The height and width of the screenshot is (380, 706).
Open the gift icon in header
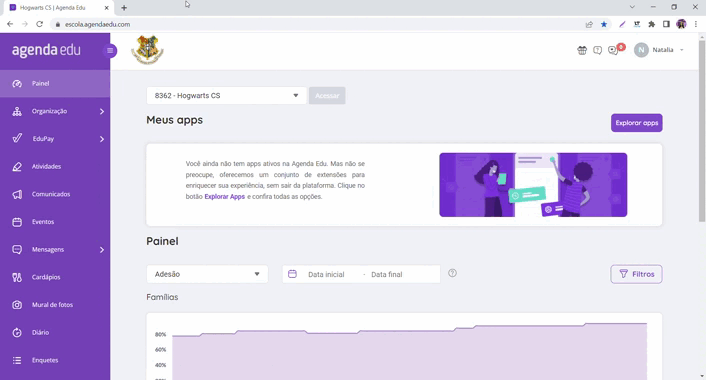pos(582,50)
